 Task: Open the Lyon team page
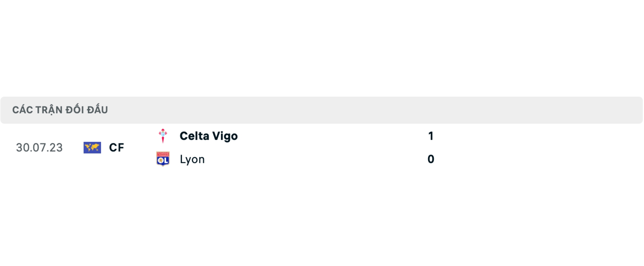(192, 159)
